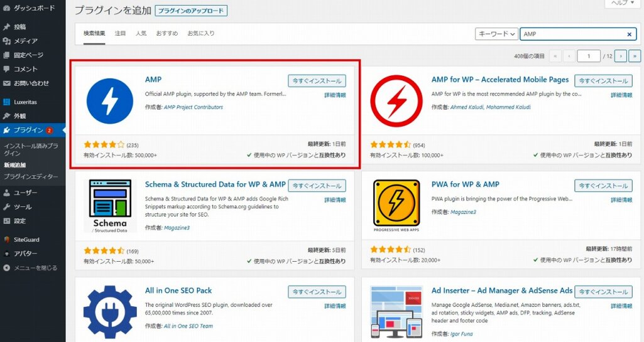This screenshot has width=644, height=342.
Task: Click the red AMP for WP plugin icon
Action: click(396, 101)
